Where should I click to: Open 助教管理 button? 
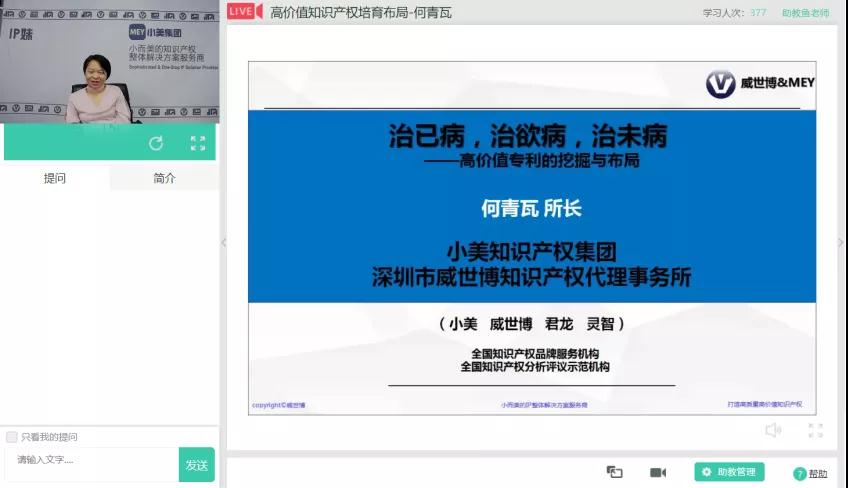729,472
